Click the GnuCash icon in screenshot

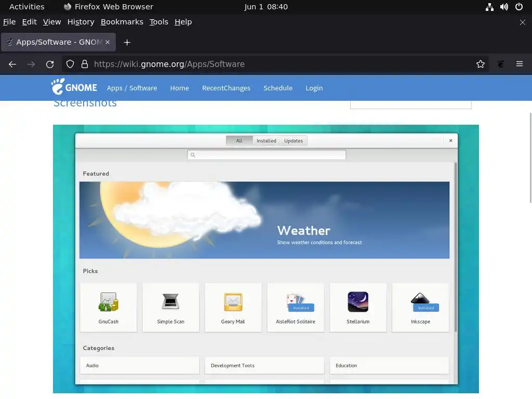pos(108,302)
